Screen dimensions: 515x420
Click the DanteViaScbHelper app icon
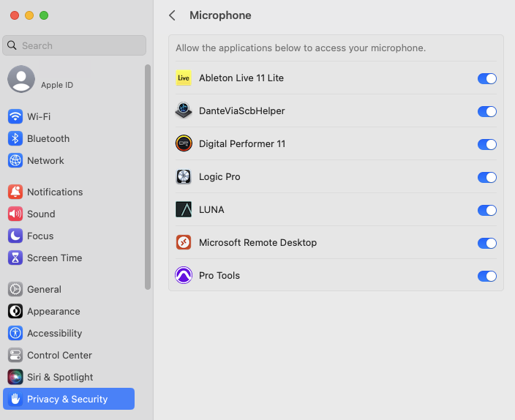point(184,110)
